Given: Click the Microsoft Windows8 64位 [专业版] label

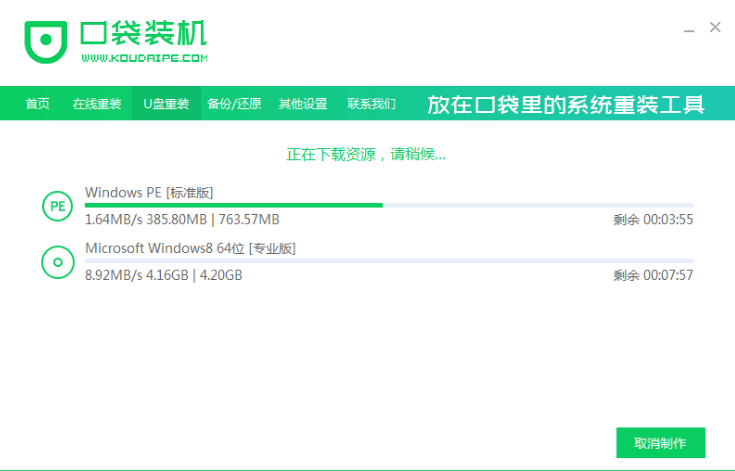Looking at the screenshot, I should coord(190,248).
